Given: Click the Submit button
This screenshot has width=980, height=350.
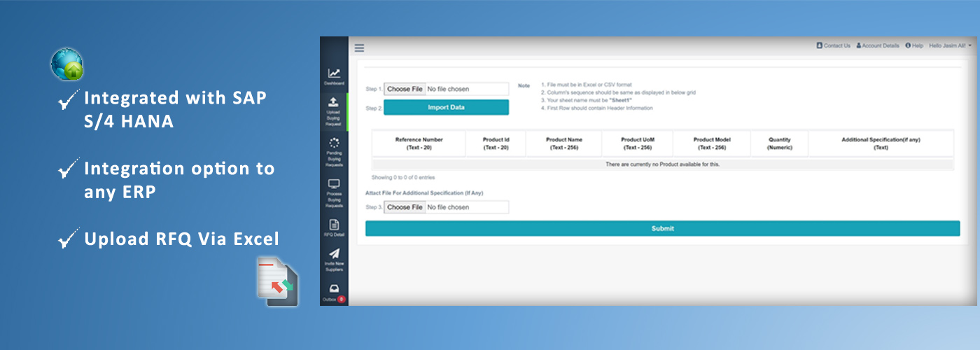Looking at the screenshot, I should 662,228.
